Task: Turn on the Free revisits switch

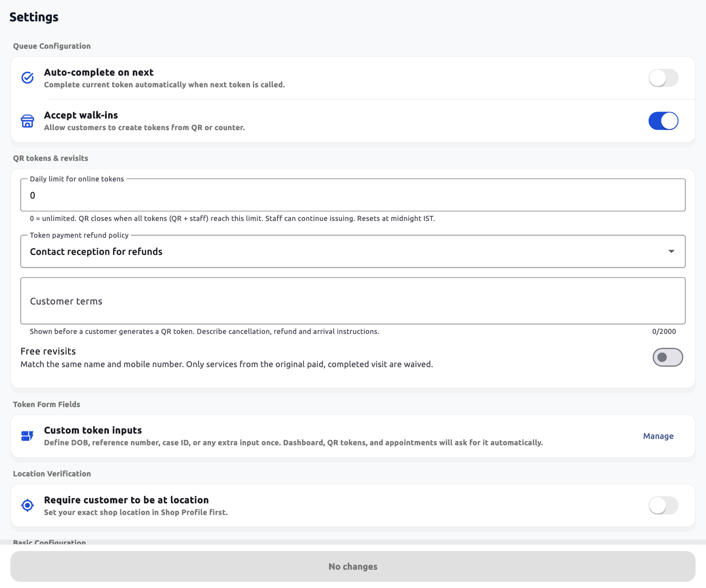Action: pyautogui.click(x=668, y=357)
